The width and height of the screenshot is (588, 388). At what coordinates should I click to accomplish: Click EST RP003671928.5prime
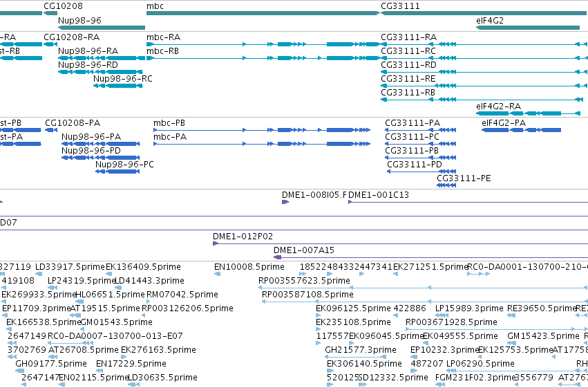coord(451,323)
